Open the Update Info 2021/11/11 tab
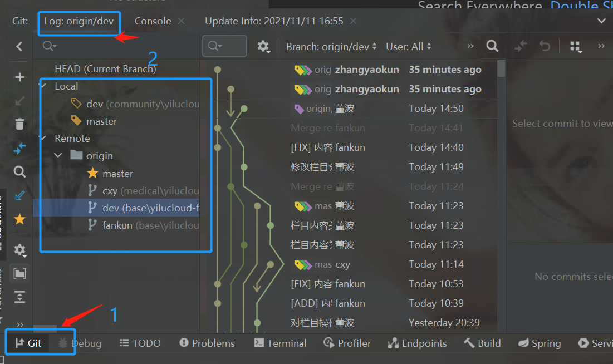613x364 pixels. pyautogui.click(x=274, y=21)
